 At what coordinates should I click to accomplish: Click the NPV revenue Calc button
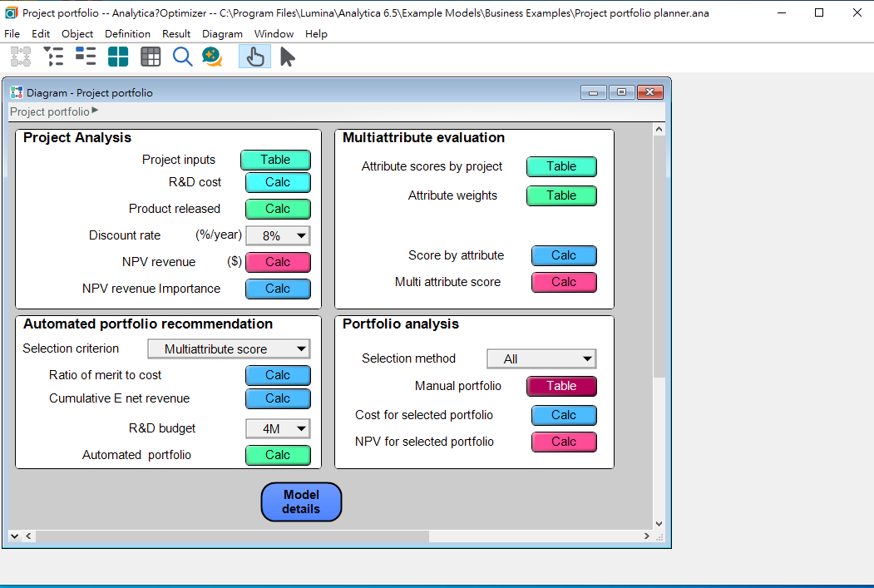pyautogui.click(x=278, y=262)
